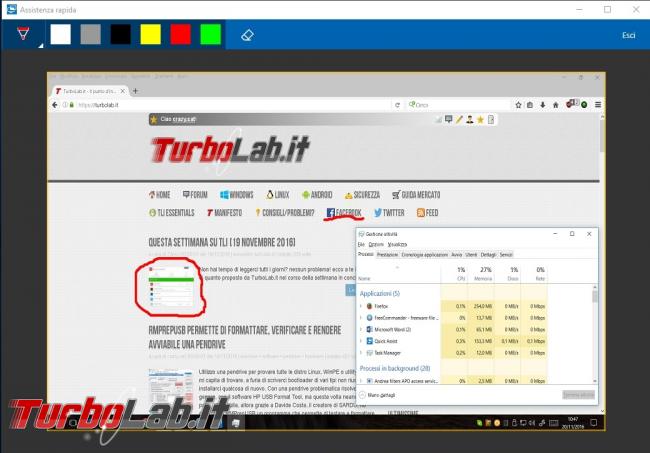The height and width of the screenshot is (453, 650).
Task: Open Task Manager File menu
Action: [x=361, y=245]
